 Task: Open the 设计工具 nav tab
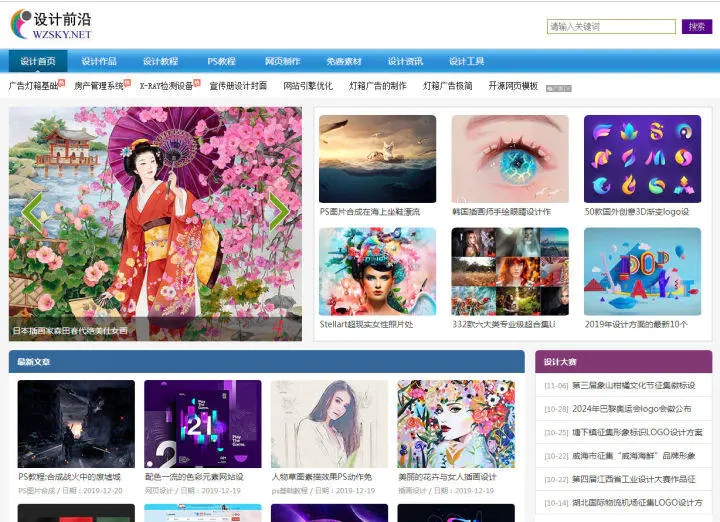point(467,61)
